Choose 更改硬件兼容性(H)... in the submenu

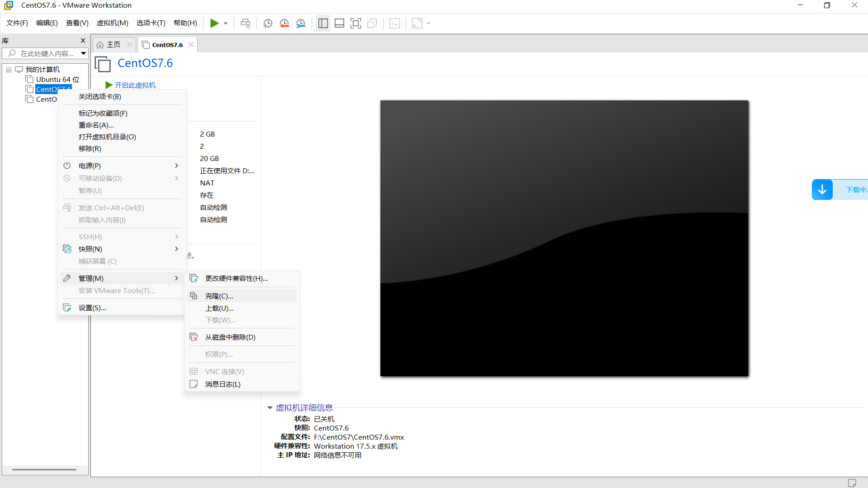click(x=242, y=279)
